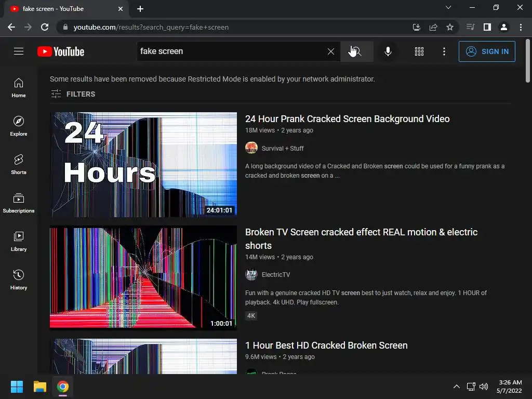532x399 pixels.
Task: Go forward with the browser forward arrow
Action: pyautogui.click(x=28, y=27)
